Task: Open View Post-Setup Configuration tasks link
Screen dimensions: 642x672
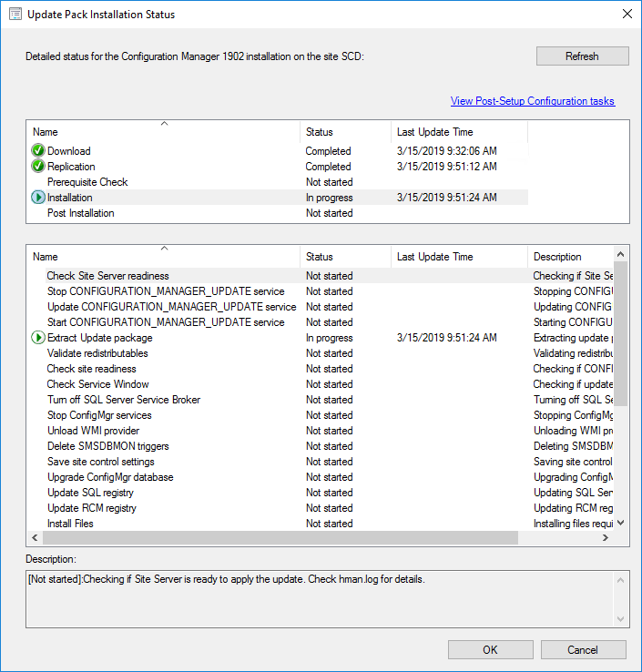Action: tap(533, 101)
